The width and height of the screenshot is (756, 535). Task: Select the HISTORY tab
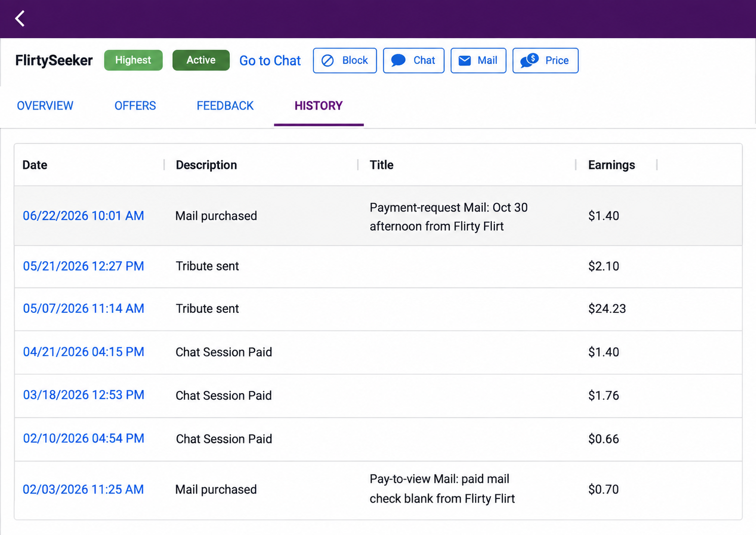click(x=318, y=105)
